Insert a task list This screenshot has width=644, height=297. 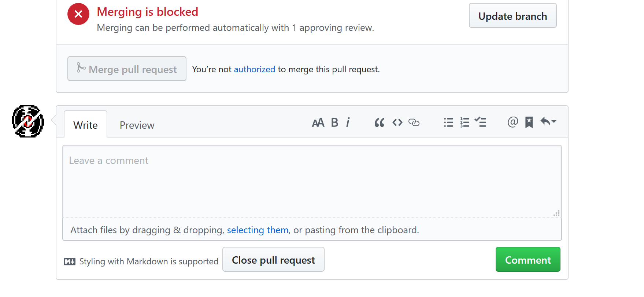481,122
